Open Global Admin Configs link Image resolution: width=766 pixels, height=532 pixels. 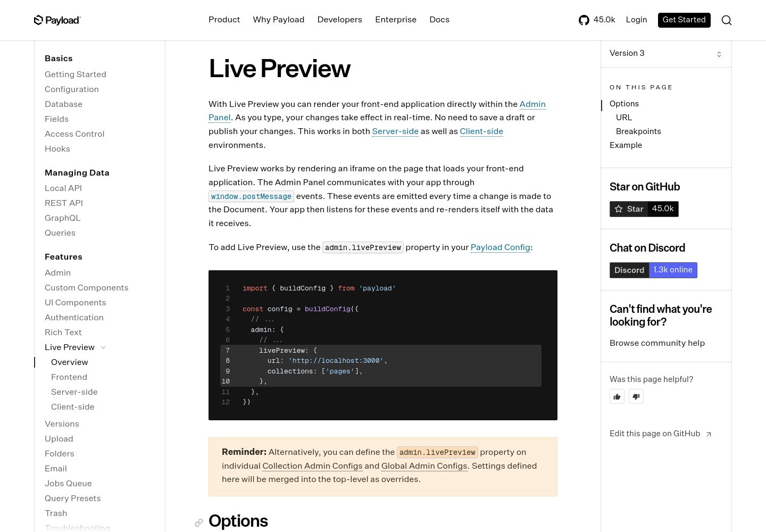424,466
